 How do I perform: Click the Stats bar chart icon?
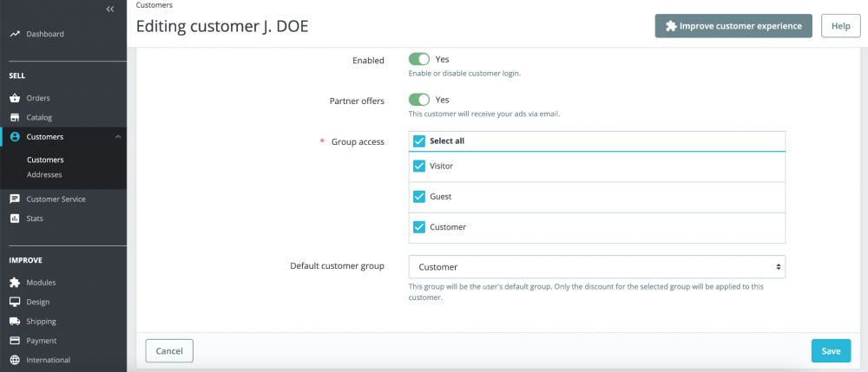pos(15,219)
